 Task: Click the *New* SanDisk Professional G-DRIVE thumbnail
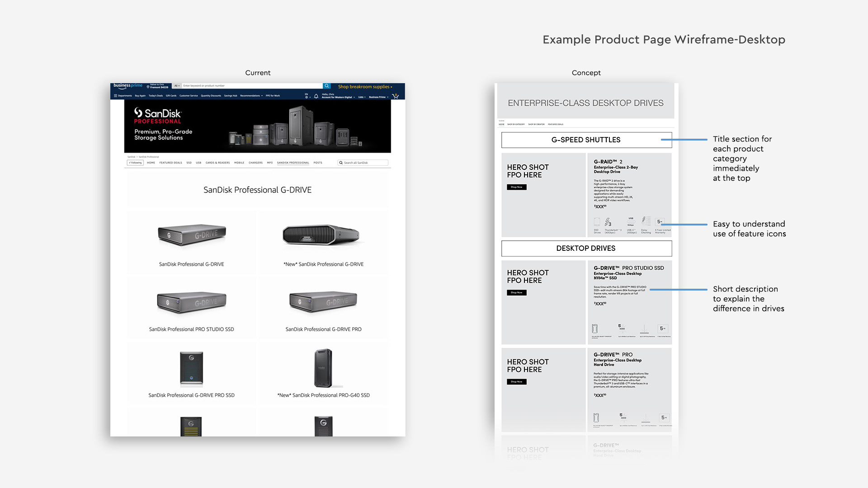click(x=321, y=235)
